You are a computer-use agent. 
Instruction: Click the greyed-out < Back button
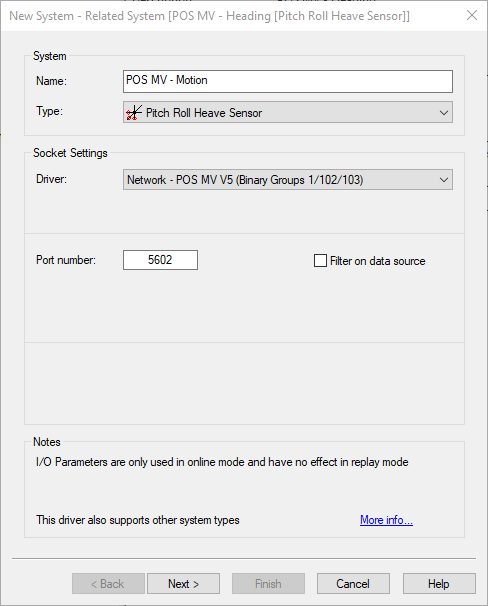tap(108, 584)
